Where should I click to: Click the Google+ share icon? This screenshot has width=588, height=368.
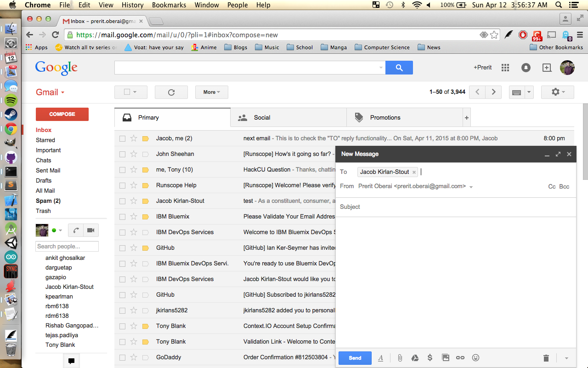coord(547,68)
